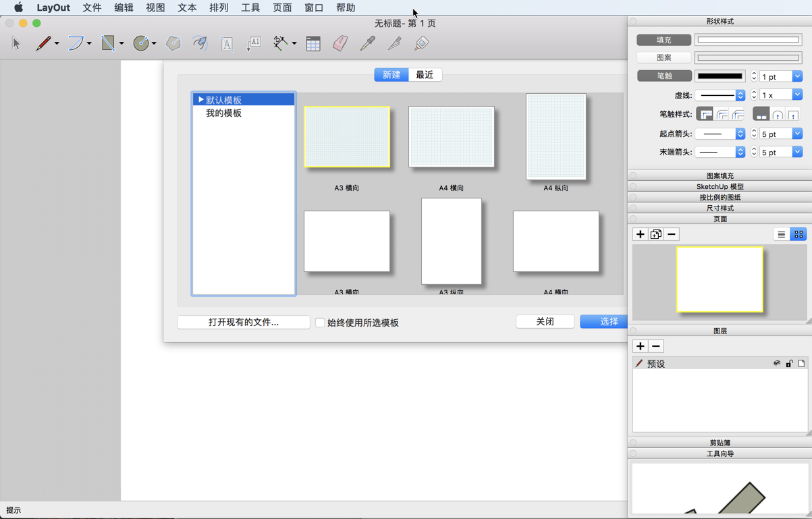Click the 打开现有的文件... button
Screen dimensions: 812x519
coord(244,323)
